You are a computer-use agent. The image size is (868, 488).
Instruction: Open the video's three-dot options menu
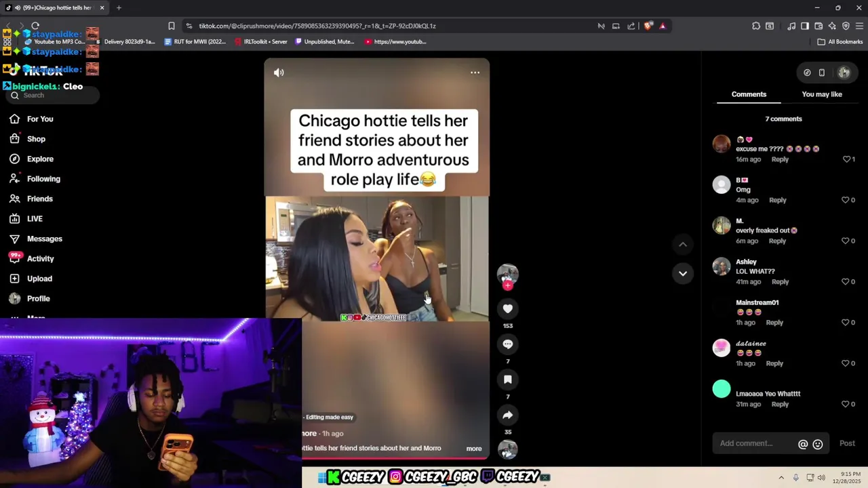(475, 73)
